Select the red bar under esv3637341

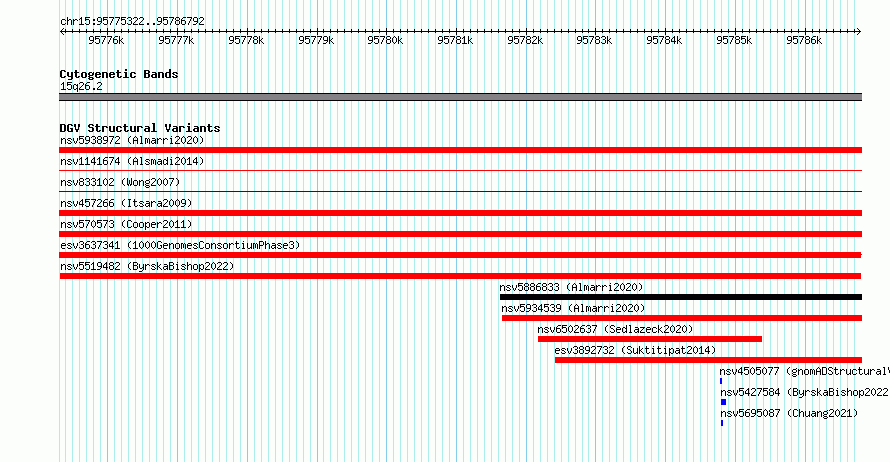click(x=460, y=255)
